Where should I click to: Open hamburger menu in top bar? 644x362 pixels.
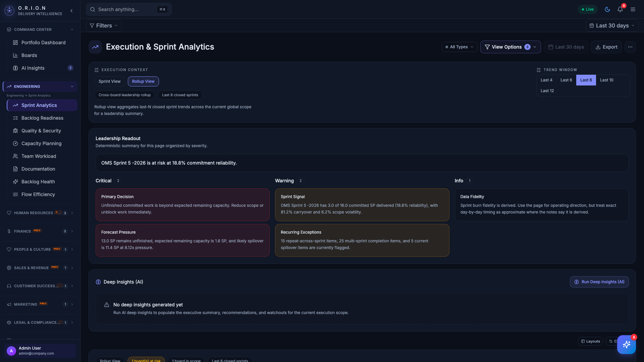pyautogui.click(x=633, y=9)
